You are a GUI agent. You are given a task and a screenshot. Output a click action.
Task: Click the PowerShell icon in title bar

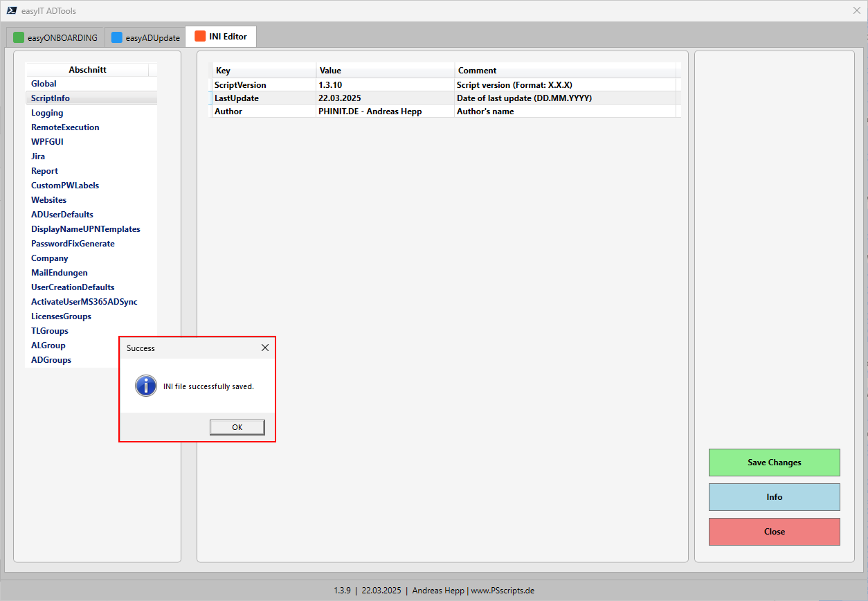pos(12,10)
